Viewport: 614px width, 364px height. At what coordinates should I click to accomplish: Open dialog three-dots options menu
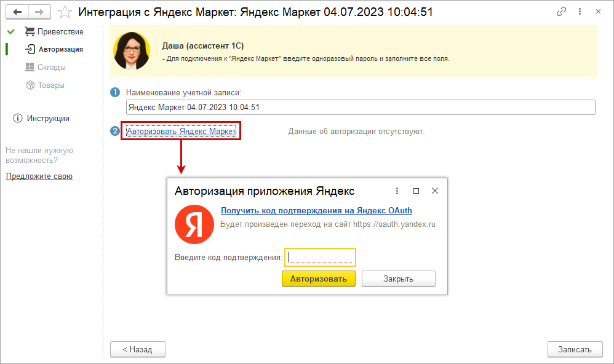[x=397, y=191]
